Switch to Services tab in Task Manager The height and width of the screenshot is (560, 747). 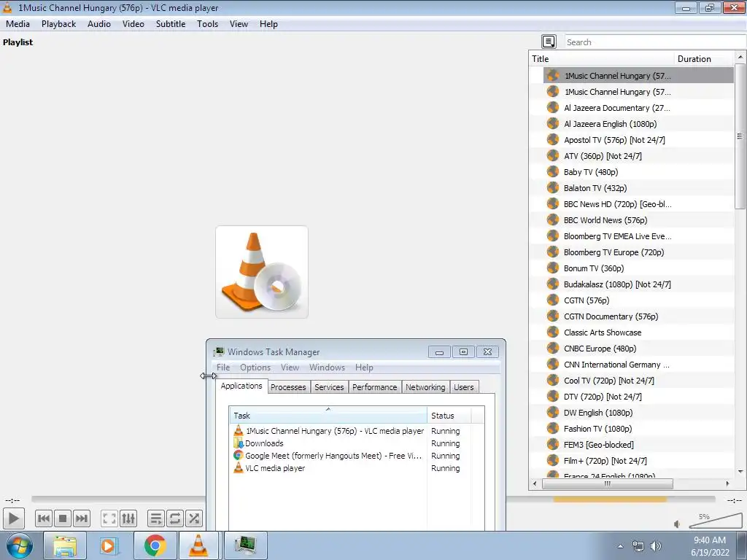coord(329,387)
